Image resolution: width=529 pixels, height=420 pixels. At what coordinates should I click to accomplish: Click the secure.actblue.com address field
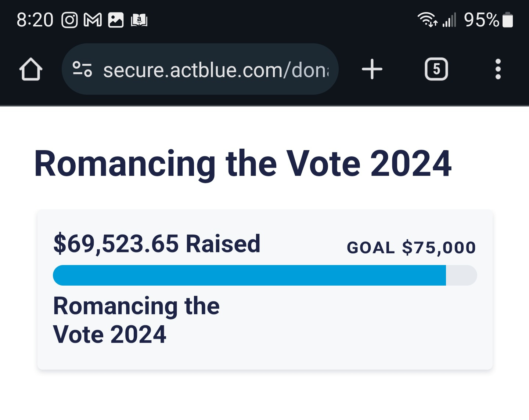216,70
